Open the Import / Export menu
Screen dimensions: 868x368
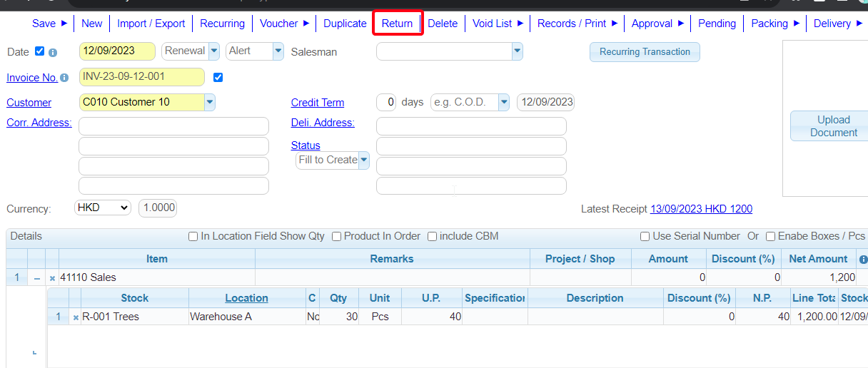151,24
